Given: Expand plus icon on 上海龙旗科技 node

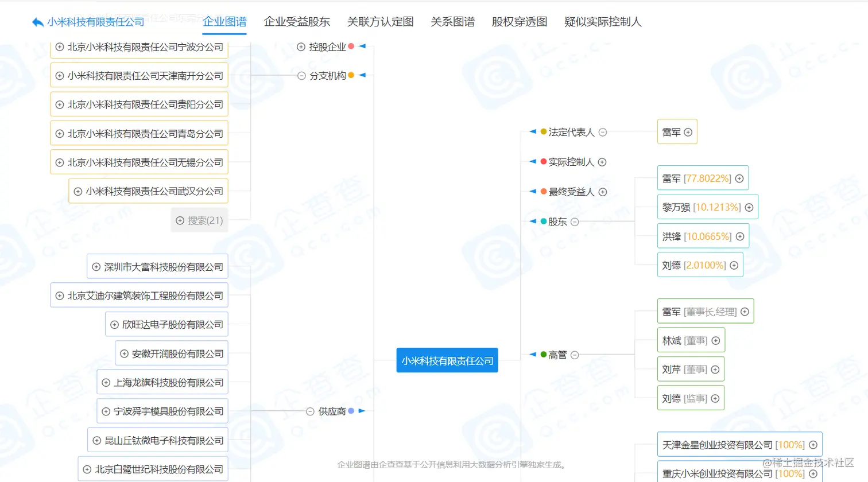Looking at the screenshot, I should [106, 382].
